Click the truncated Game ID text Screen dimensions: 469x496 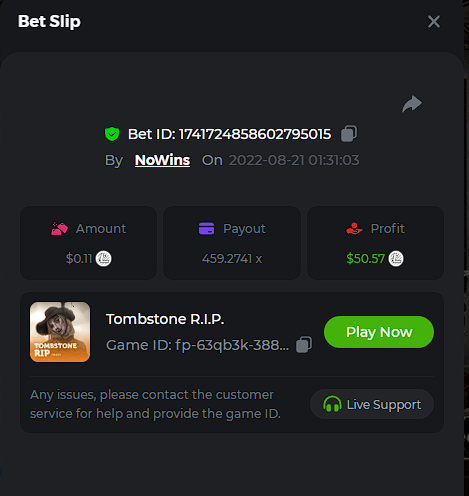(198, 345)
